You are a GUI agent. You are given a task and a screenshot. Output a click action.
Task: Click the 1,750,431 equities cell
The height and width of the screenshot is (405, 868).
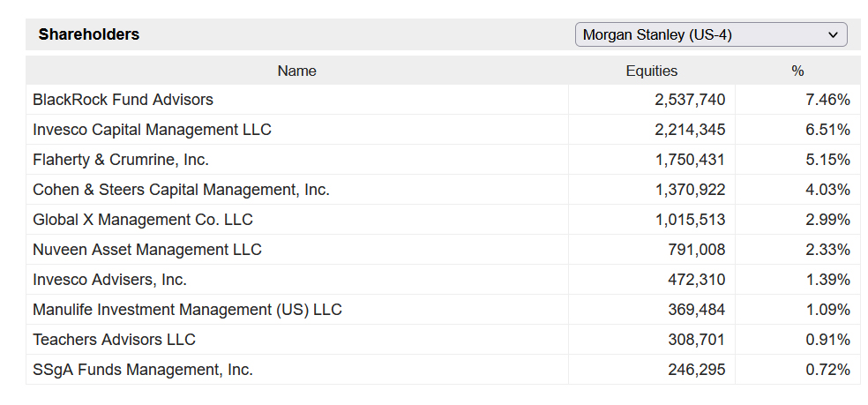click(690, 160)
